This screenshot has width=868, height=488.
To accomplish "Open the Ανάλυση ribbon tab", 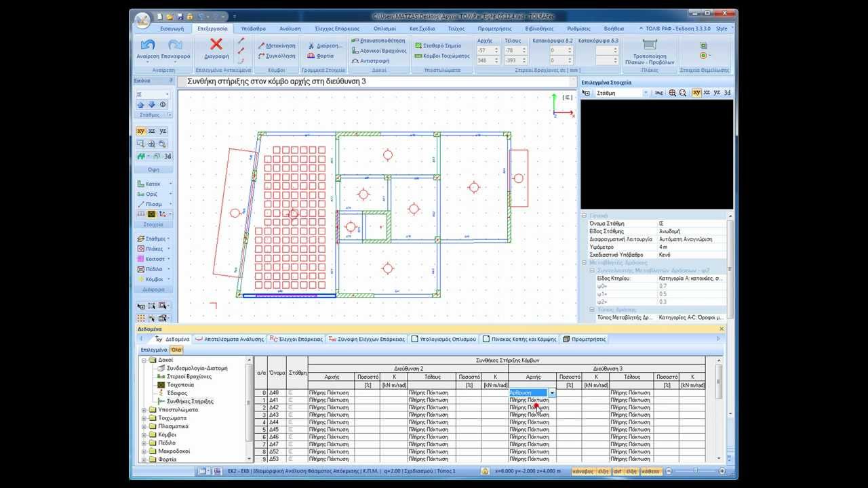I will pyautogui.click(x=290, y=28).
